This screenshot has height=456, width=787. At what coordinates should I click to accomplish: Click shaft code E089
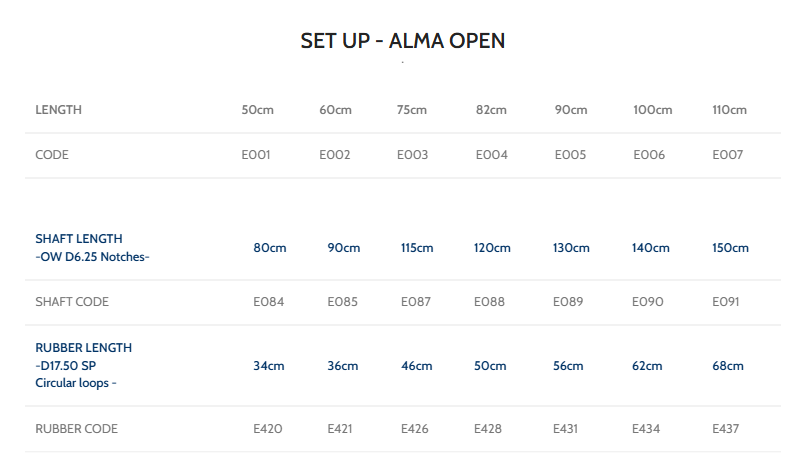[568, 302]
